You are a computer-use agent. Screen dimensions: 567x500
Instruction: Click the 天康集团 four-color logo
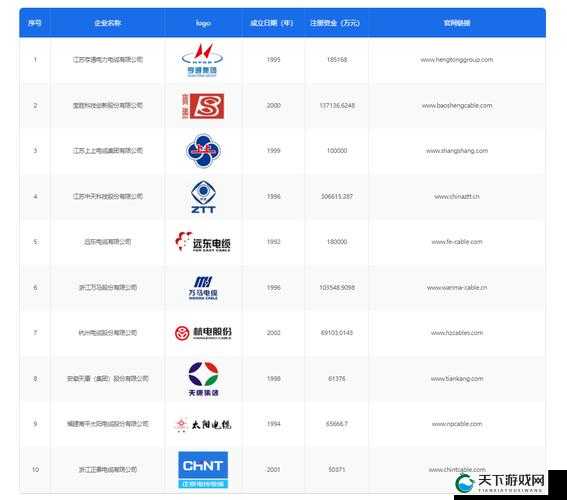(x=203, y=379)
